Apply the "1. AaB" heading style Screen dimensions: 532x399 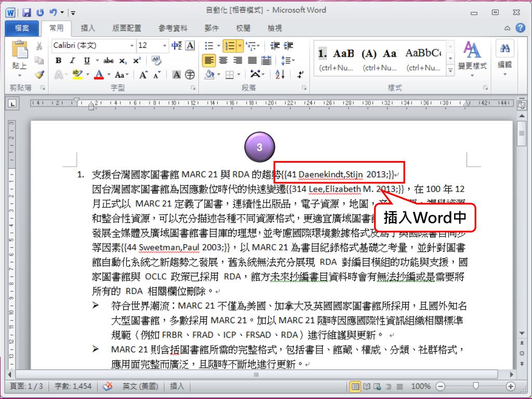click(336, 59)
